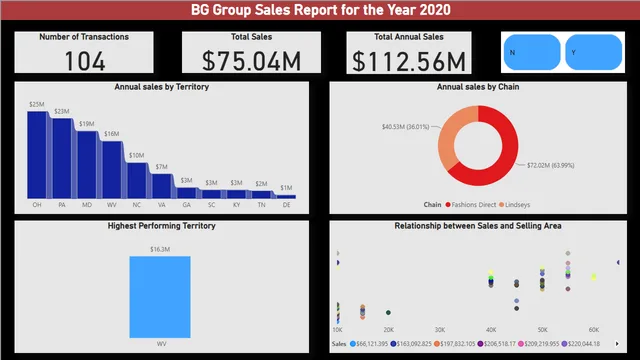Click Lindseys legend marker
The height and width of the screenshot is (360, 640).
coord(501,204)
